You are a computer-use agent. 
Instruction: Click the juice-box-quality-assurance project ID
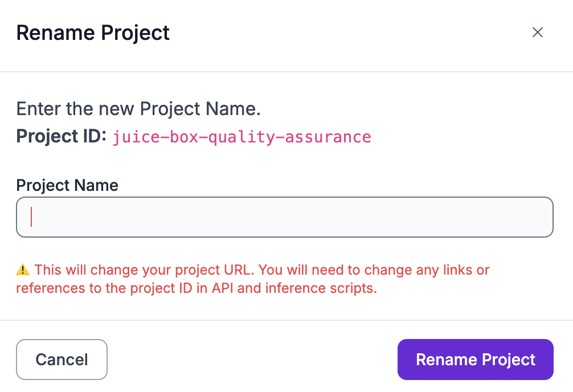tap(242, 137)
